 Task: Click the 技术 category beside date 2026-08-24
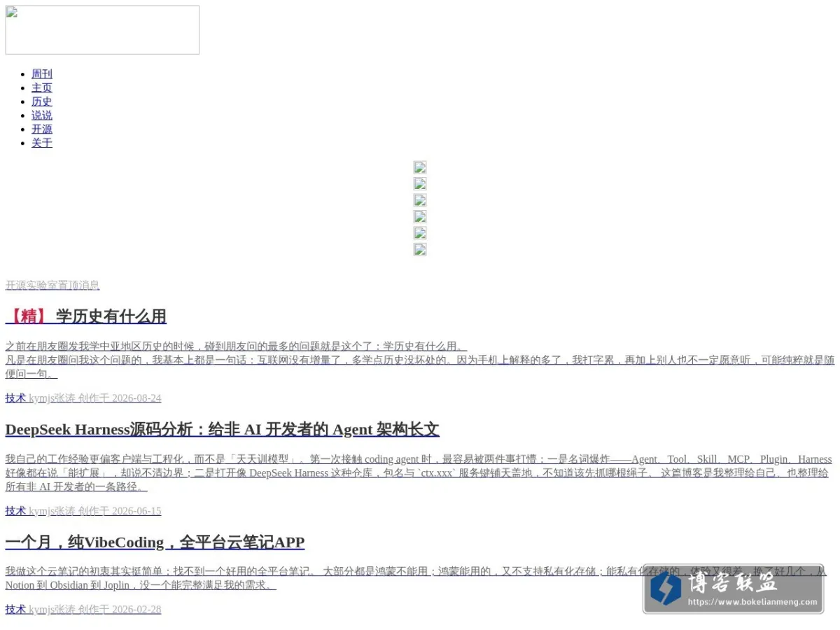(15, 398)
